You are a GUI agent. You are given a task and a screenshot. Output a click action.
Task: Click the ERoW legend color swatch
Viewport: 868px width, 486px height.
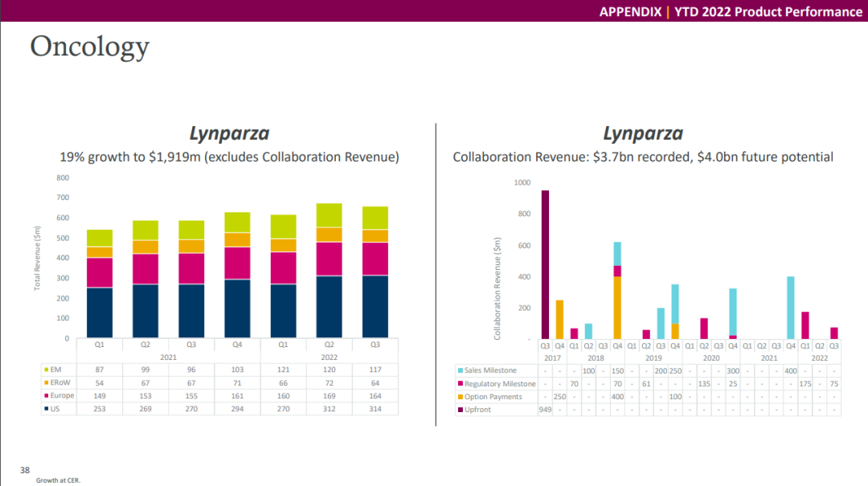click(x=45, y=382)
